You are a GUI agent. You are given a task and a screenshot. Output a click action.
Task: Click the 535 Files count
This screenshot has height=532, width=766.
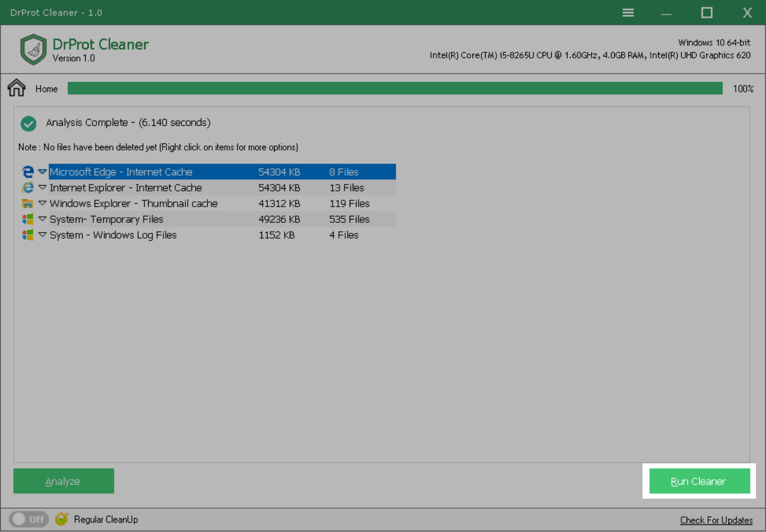tap(349, 219)
